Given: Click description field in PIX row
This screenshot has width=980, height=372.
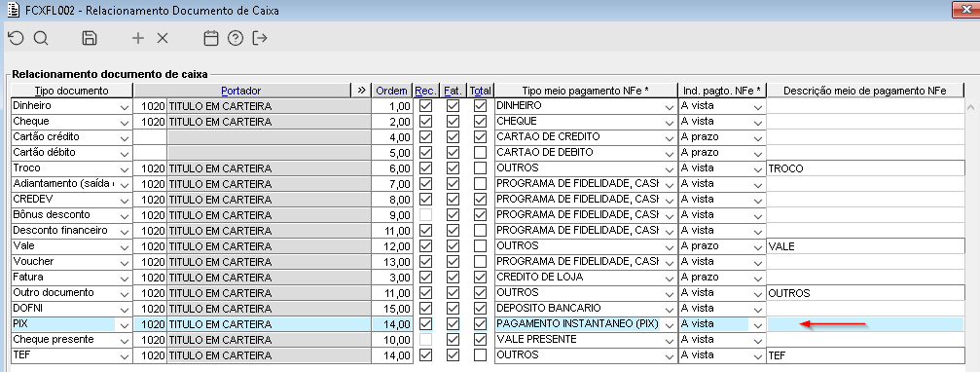Looking at the screenshot, I should click(x=865, y=324).
